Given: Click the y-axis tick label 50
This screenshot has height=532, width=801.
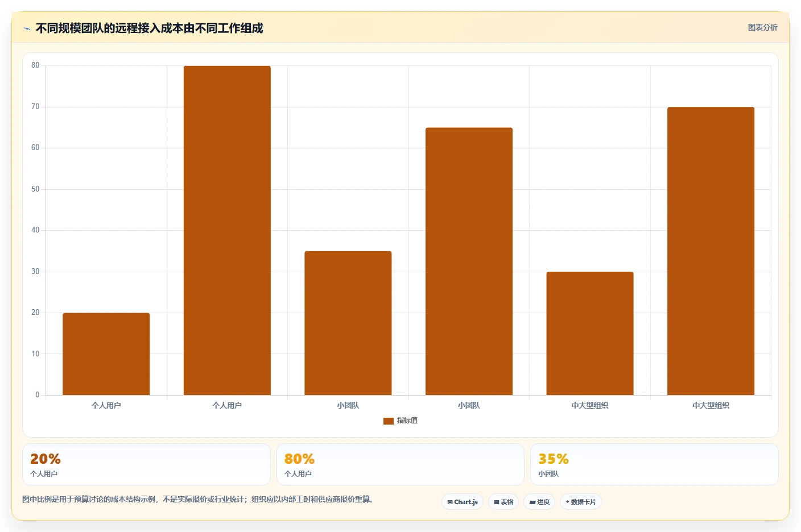Looking at the screenshot, I should (35, 189).
